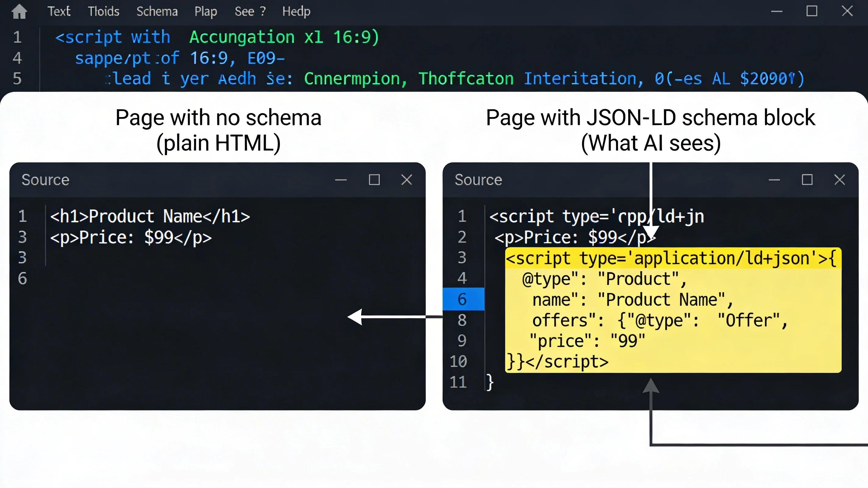Click line number 1 in left Source gutter
868x488 pixels.
23,216
